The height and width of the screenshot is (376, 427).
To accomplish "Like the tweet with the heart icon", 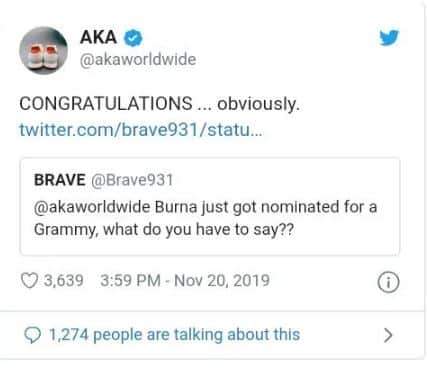I will pos(29,280).
